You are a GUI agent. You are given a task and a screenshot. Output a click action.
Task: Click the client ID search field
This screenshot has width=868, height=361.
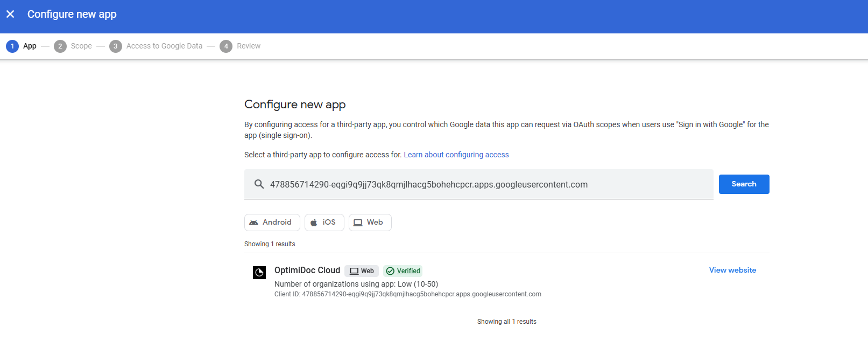tap(479, 184)
